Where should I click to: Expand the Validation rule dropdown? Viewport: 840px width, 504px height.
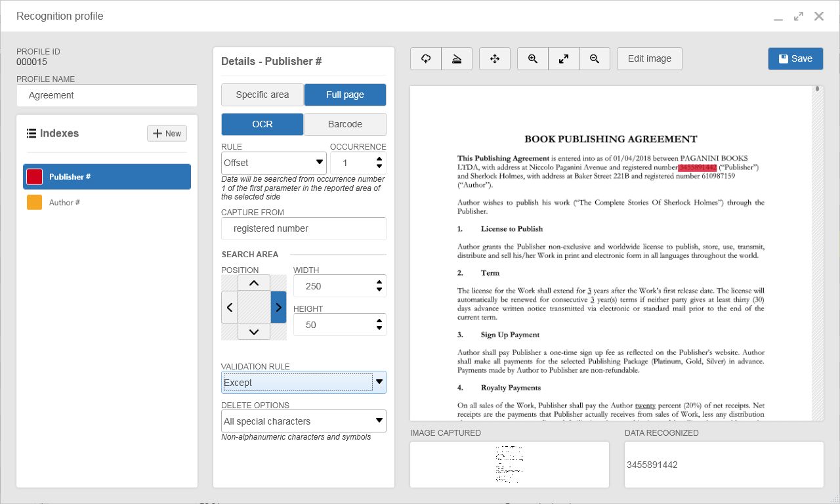[304, 383]
